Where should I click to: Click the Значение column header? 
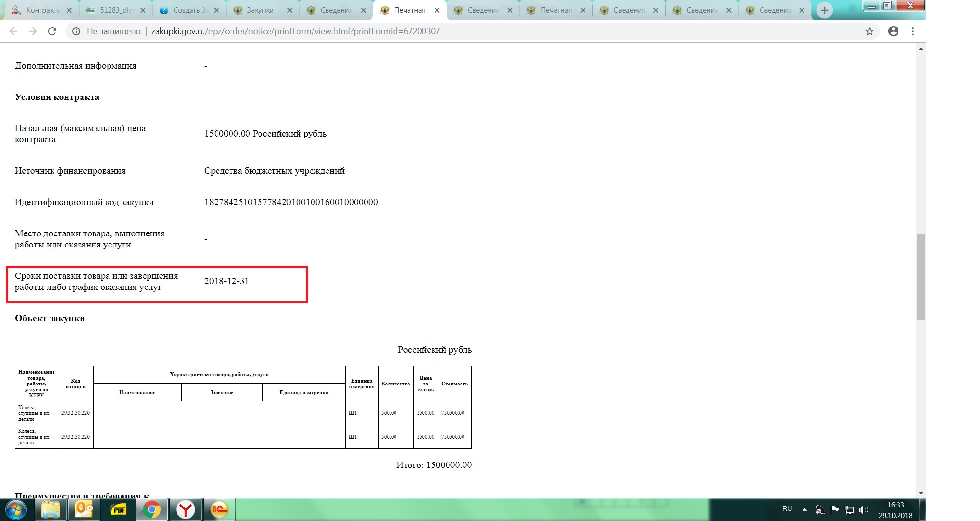point(222,392)
